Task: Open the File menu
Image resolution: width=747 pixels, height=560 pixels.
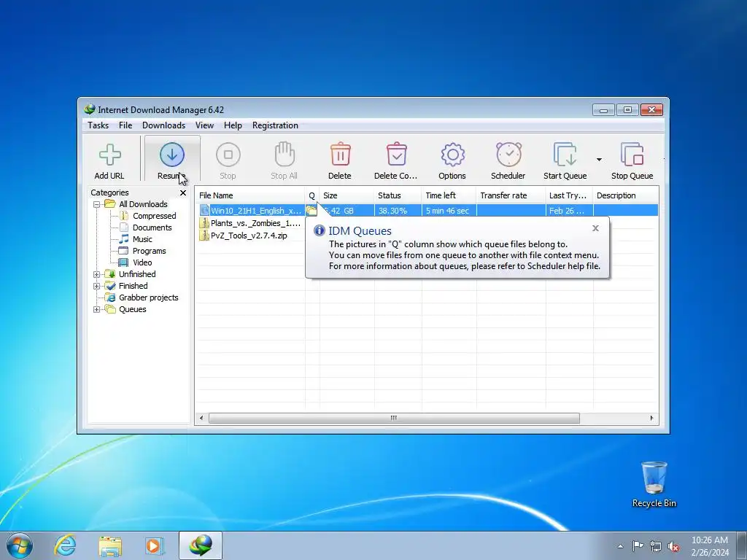Action: point(125,125)
